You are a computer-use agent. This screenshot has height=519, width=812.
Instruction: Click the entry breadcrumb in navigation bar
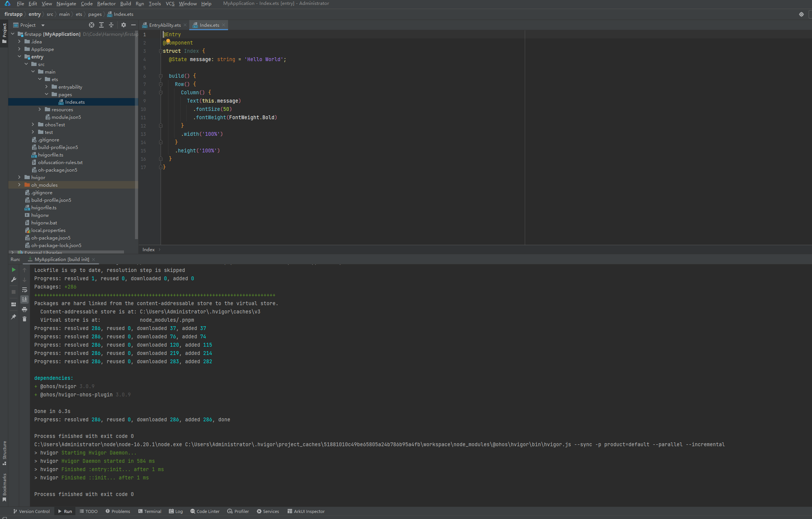[35, 14]
